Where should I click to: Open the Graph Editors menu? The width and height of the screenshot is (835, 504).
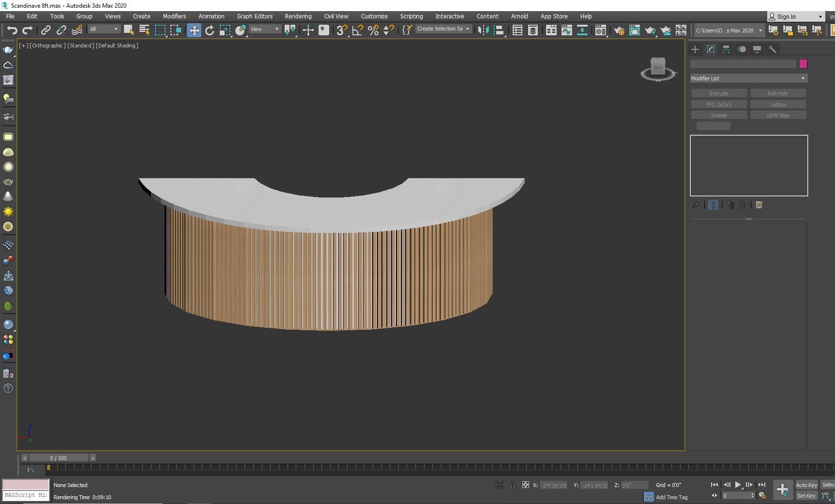click(255, 16)
